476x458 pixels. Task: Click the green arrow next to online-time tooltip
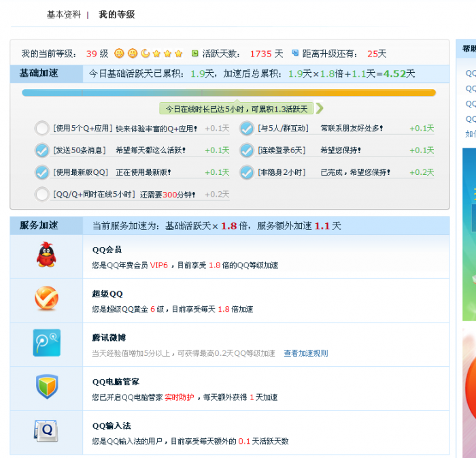320,108
